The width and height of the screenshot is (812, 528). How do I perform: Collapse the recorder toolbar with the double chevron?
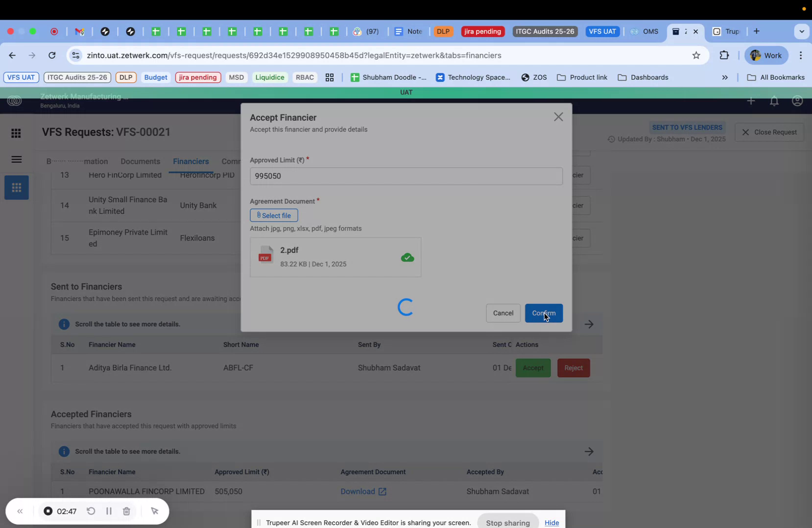pyautogui.click(x=20, y=511)
